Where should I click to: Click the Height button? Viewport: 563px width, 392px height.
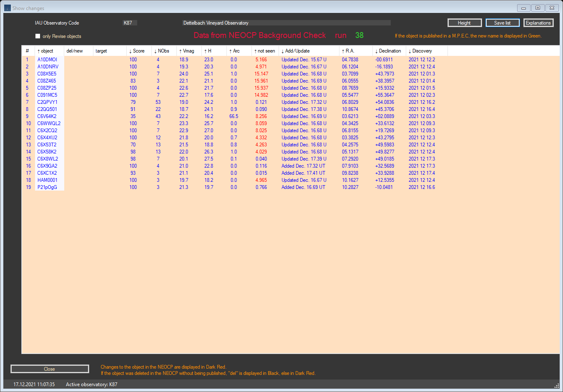pyautogui.click(x=465, y=23)
